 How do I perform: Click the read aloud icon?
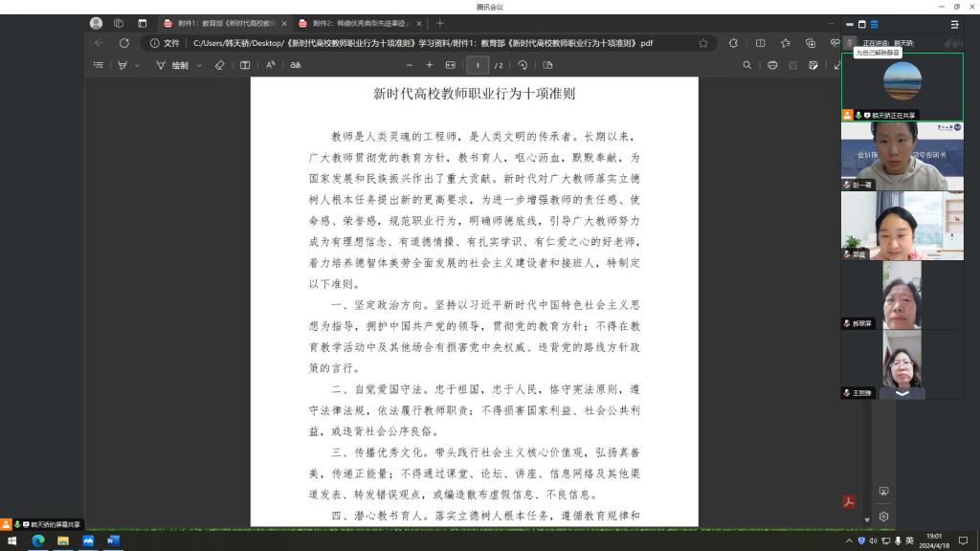271,65
